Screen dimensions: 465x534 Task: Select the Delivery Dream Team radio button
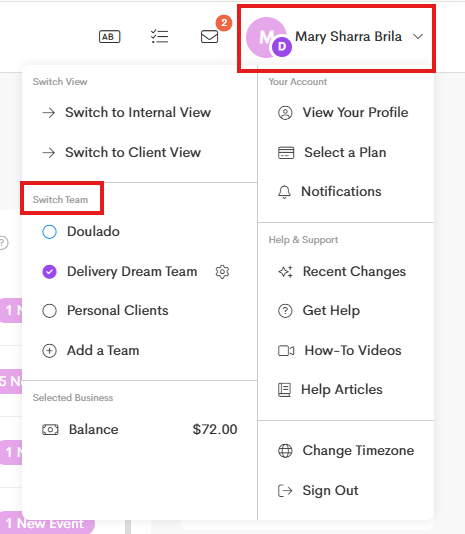coord(49,272)
